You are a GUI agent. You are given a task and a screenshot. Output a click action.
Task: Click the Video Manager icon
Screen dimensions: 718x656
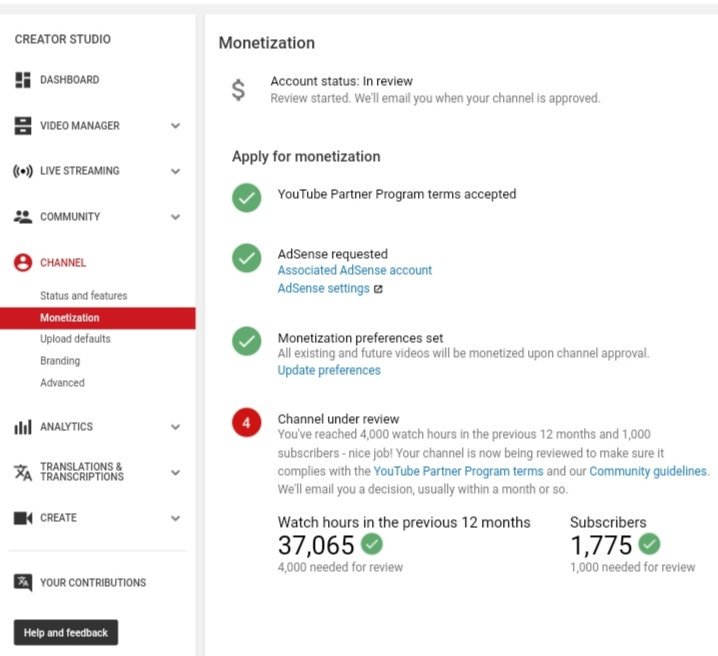pyautogui.click(x=23, y=125)
